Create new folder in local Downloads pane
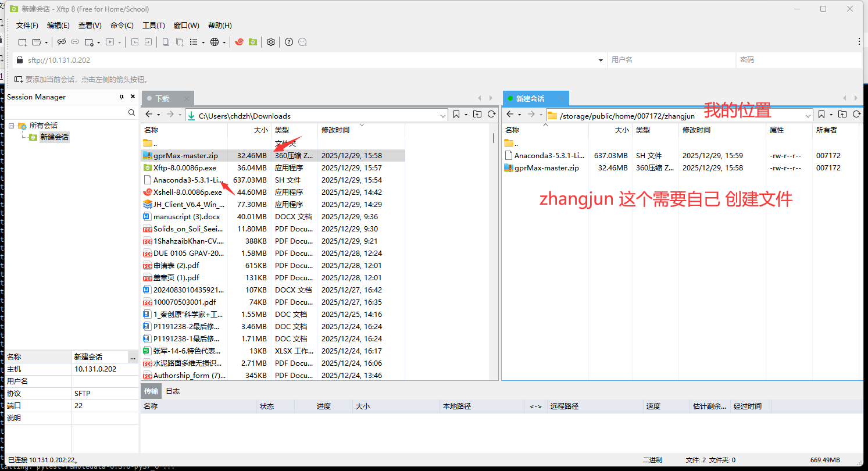Screen dimensions: 868x471 click(477, 115)
